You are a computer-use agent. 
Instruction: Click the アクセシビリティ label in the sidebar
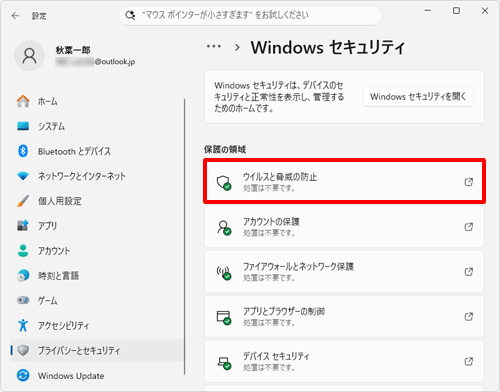click(x=63, y=325)
